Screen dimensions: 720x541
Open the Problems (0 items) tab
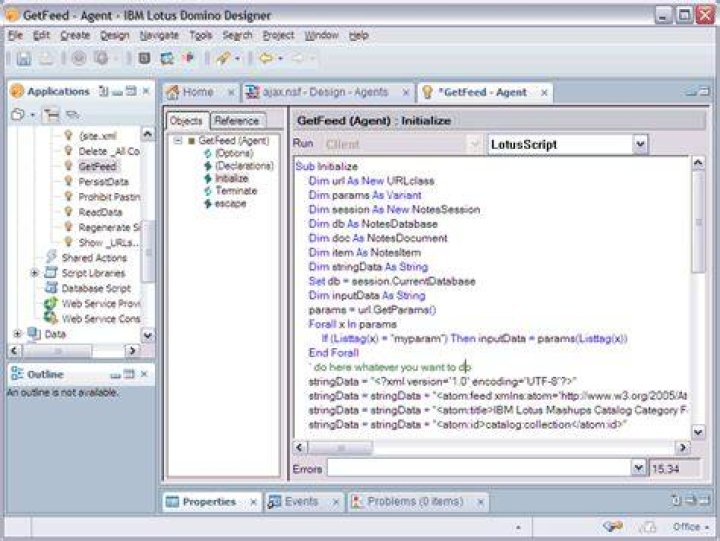pyautogui.click(x=415, y=502)
